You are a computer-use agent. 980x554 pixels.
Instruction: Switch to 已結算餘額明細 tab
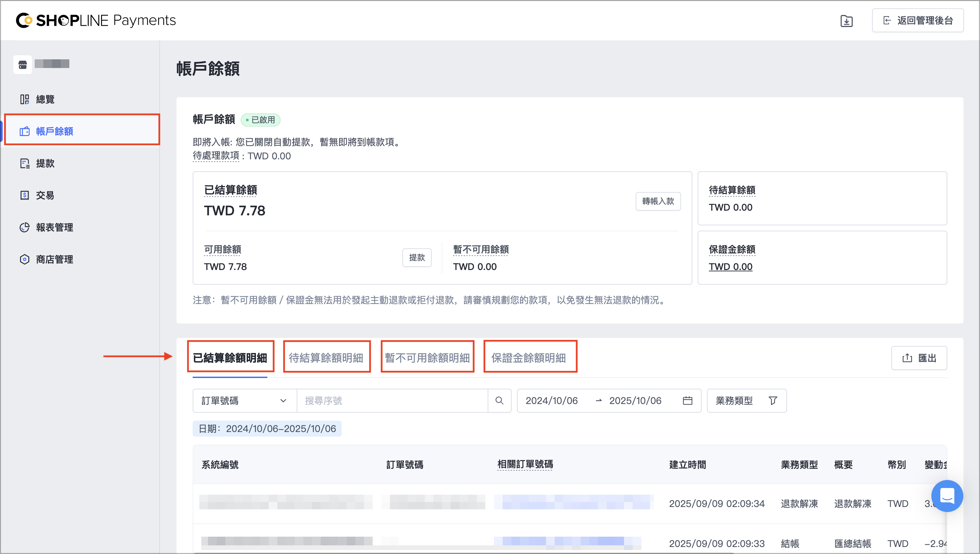tap(230, 358)
